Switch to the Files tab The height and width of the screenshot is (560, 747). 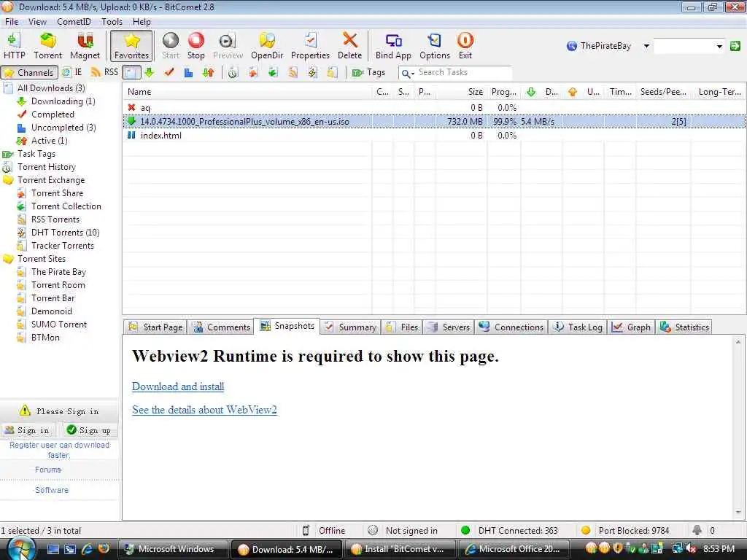pos(402,327)
